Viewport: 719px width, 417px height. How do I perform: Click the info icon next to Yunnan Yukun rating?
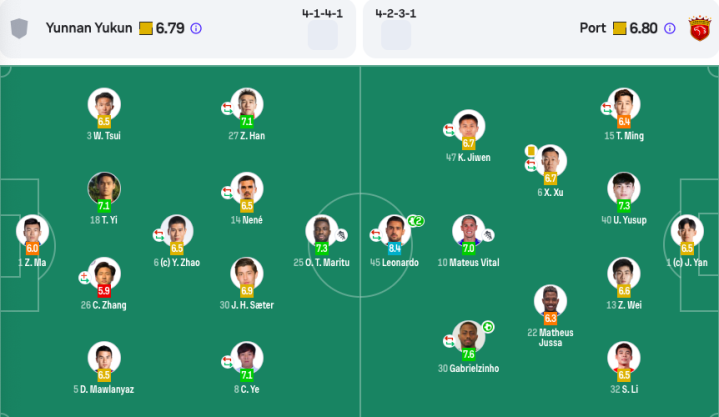coord(196,28)
